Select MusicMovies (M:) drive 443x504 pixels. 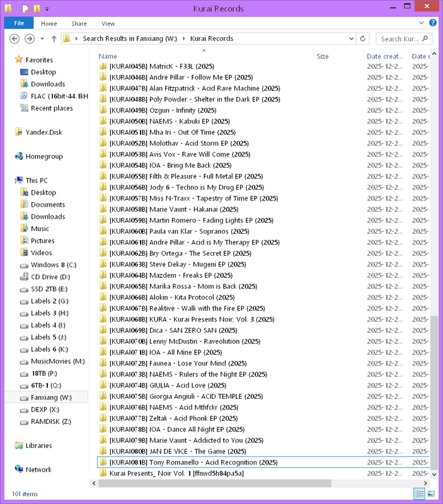coord(57,361)
